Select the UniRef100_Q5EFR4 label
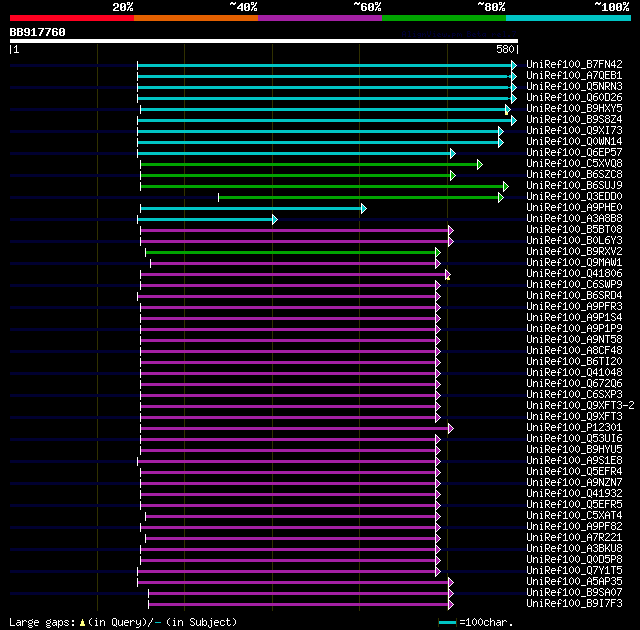Viewport: 640px width, 630px height. point(574,471)
